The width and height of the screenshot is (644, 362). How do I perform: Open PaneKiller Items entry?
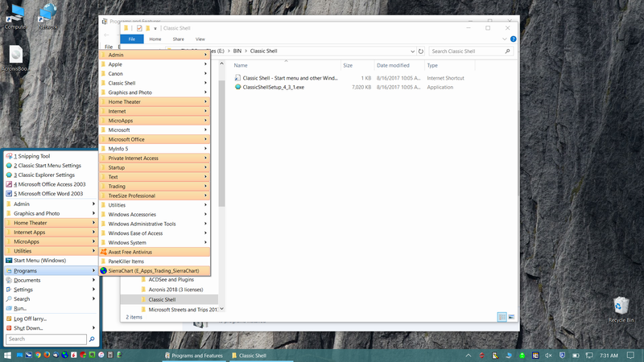(x=155, y=261)
